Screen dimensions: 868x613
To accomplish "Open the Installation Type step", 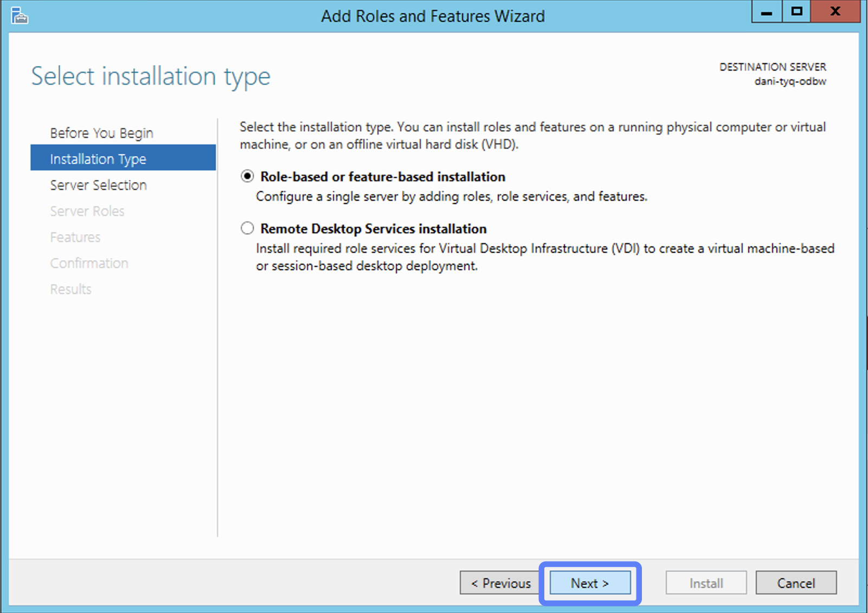I will [98, 159].
